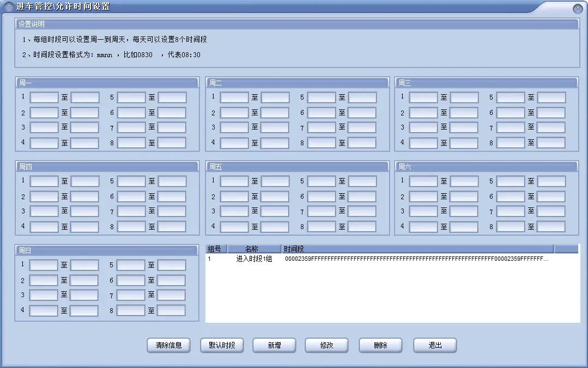Click 周六 period 4 end time field
This screenshot has height=368, width=588.
pos(464,226)
